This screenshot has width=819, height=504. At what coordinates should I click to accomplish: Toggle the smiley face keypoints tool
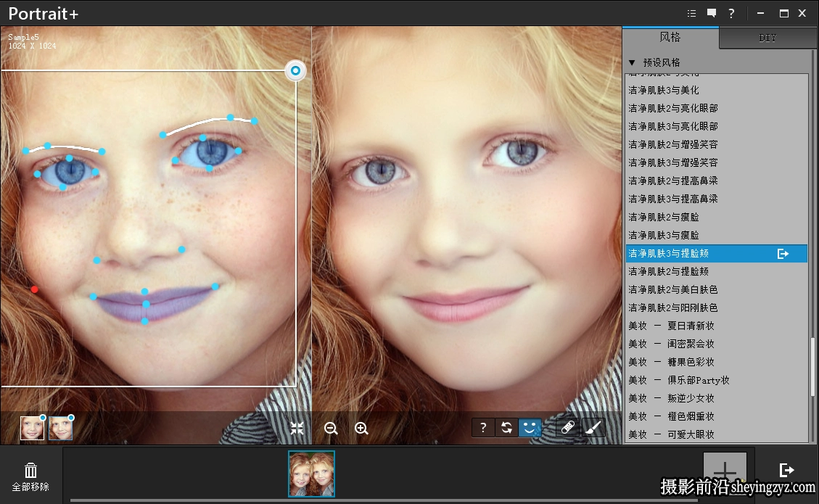click(530, 428)
